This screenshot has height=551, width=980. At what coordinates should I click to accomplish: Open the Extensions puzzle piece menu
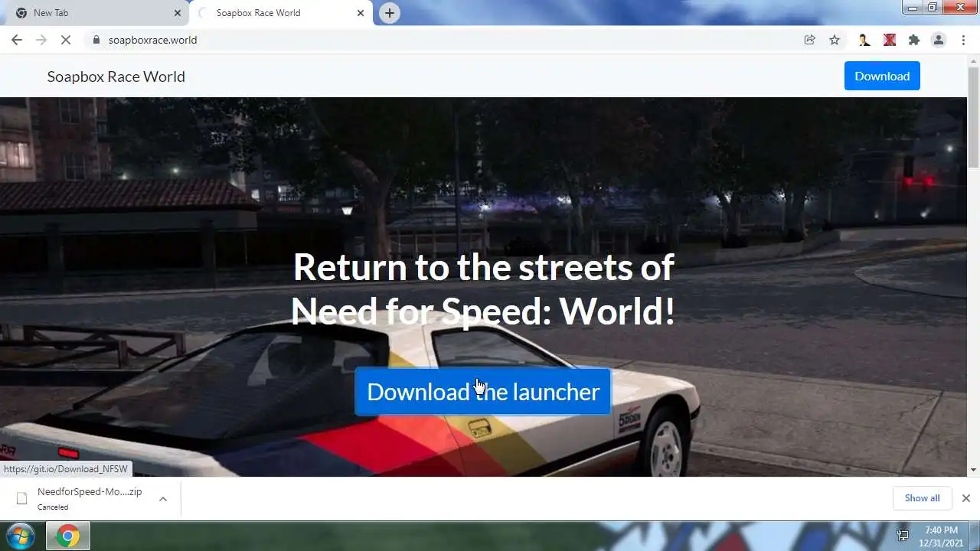[x=913, y=40]
